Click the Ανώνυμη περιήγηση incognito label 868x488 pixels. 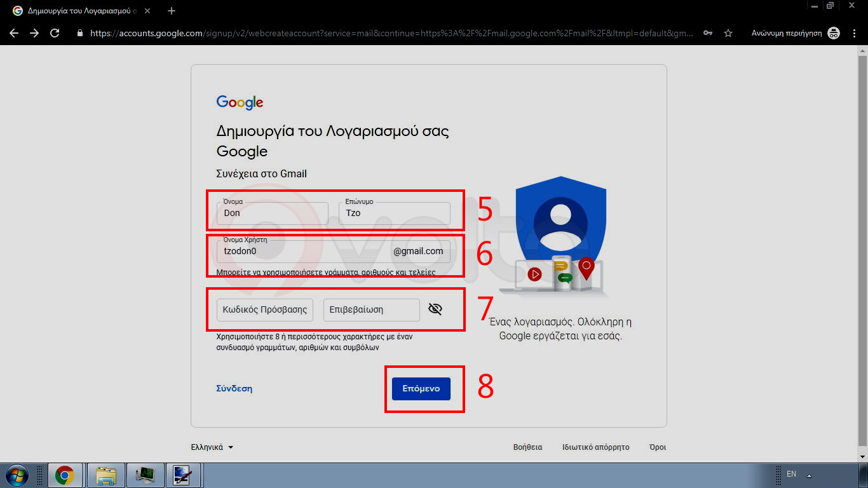click(787, 33)
